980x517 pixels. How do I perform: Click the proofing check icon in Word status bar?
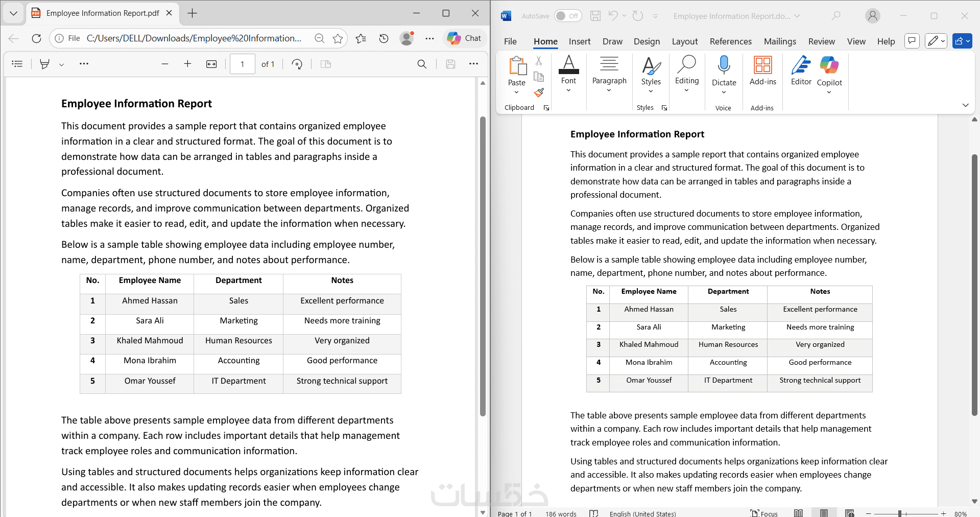tap(593, 513)
